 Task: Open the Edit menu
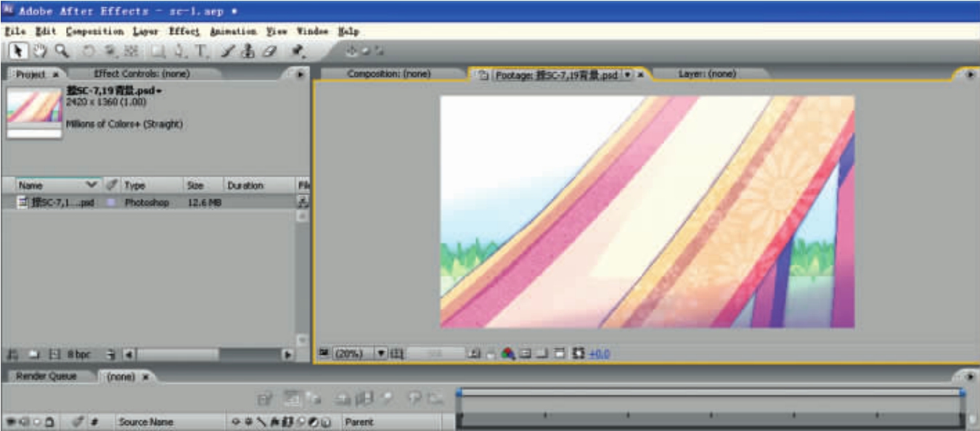[x=45, y=32]
